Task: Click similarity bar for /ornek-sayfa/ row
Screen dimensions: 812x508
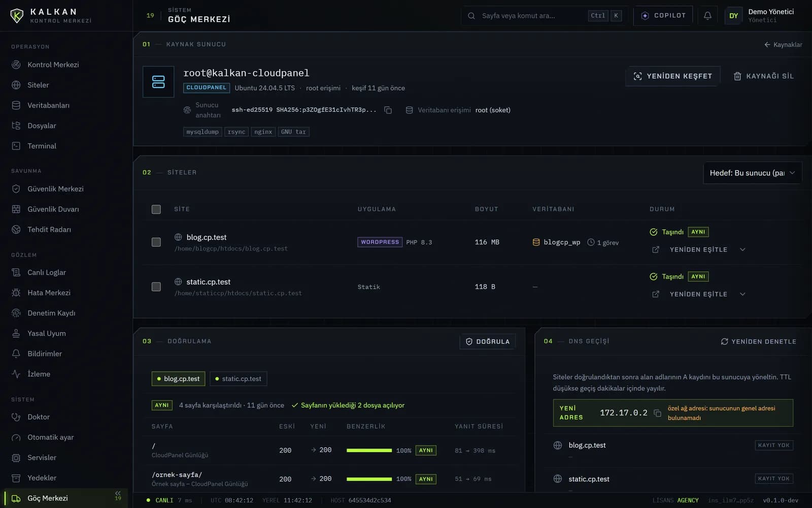Action: coord(369,479)
